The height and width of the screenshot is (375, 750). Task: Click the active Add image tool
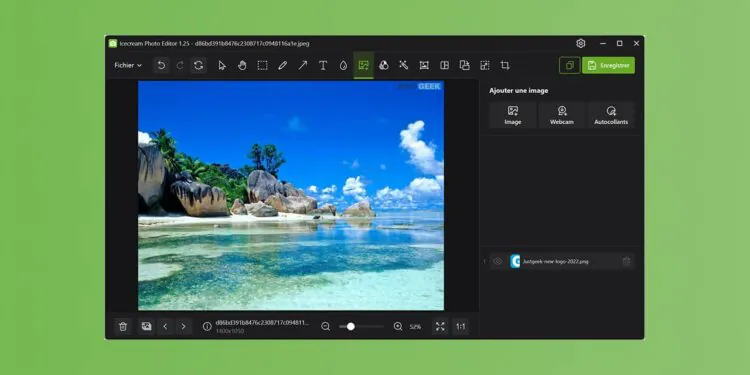[364, 66]
